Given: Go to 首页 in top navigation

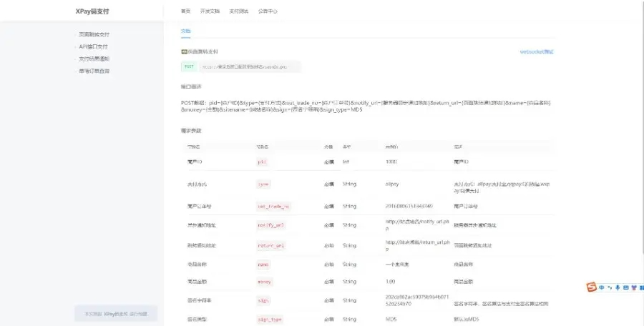Looking at the screenshot, I should tap(186, 11).
